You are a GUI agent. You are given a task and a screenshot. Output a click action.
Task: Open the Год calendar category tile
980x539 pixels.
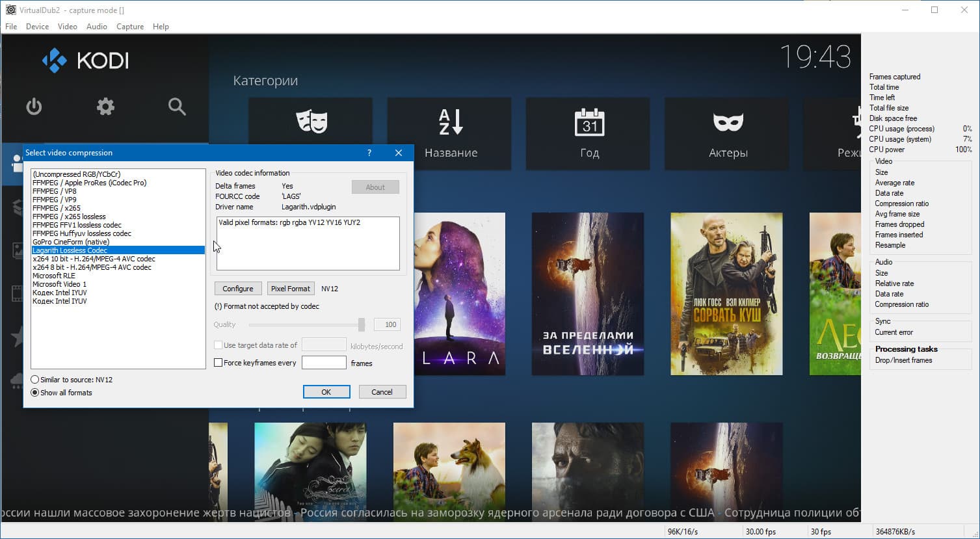[588, 133]
